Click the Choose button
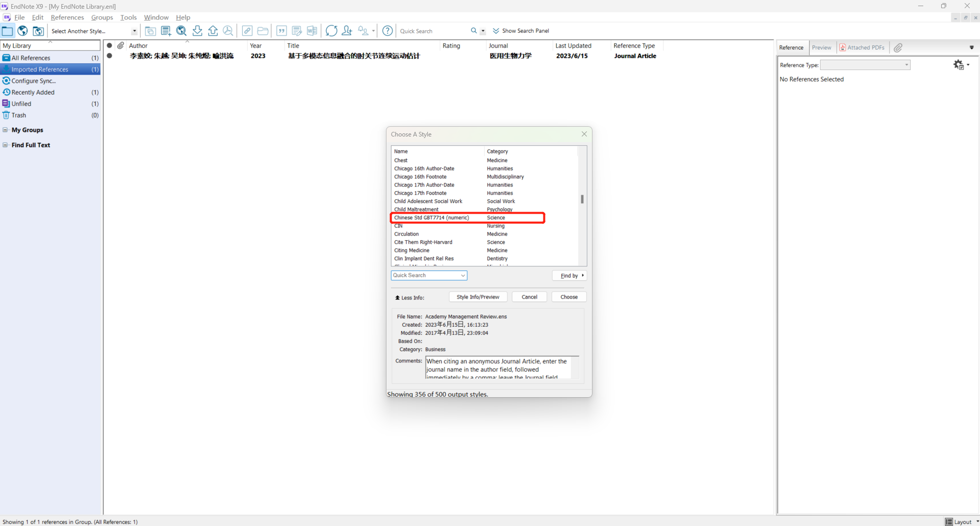 [569, 297]
